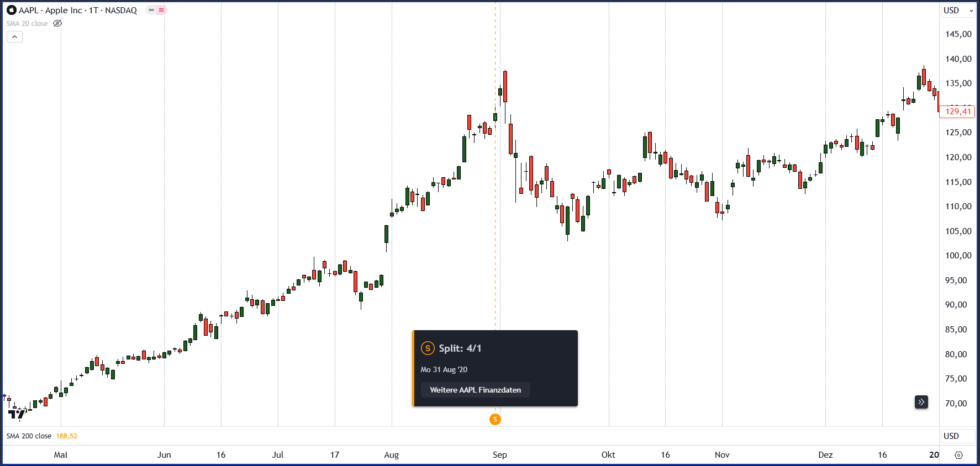Click the orange S icon in split tooltip
The height and width of the screenshot is (466, 980).
(428, 348)
